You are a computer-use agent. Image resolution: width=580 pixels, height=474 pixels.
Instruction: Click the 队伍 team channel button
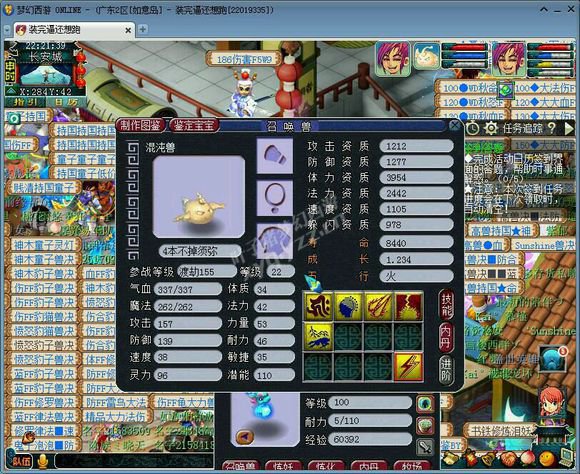coord(21,461)
